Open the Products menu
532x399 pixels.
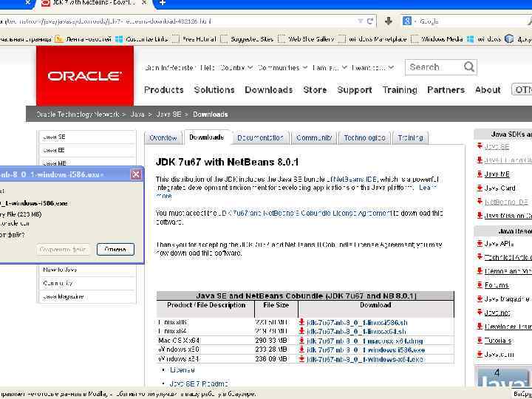[x=164, y=90]
